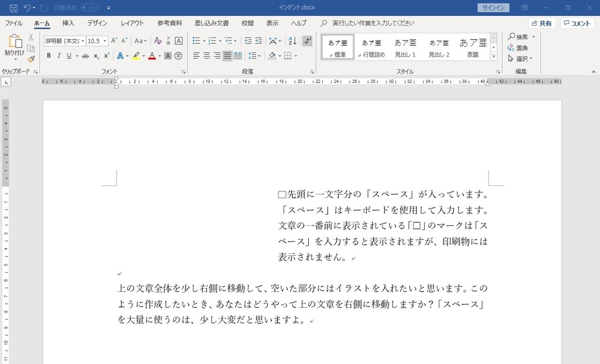Open the 校閲 ribbon tab
The image size is (600, 364).
(x=247, y=23)
